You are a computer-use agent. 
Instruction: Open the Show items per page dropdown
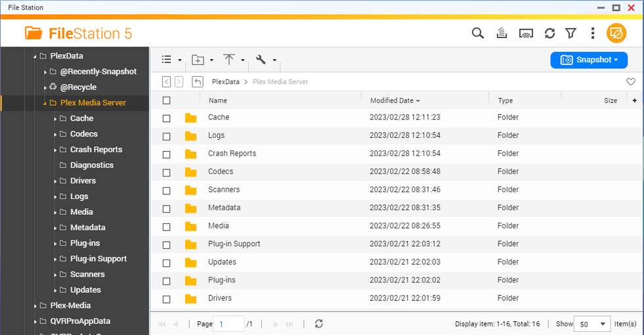point(591,324)
